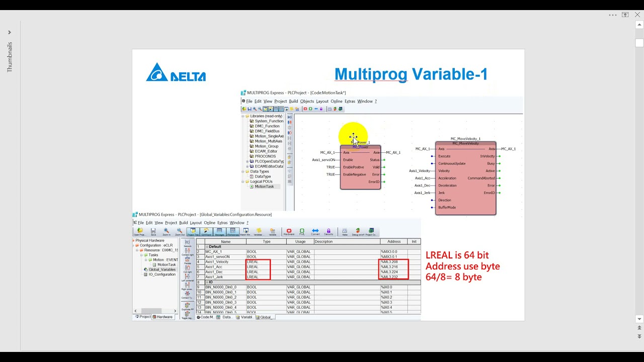The image size is (644, 362).
Task: Collapse the Logical POUs tree node
Action: coord(243,182)
